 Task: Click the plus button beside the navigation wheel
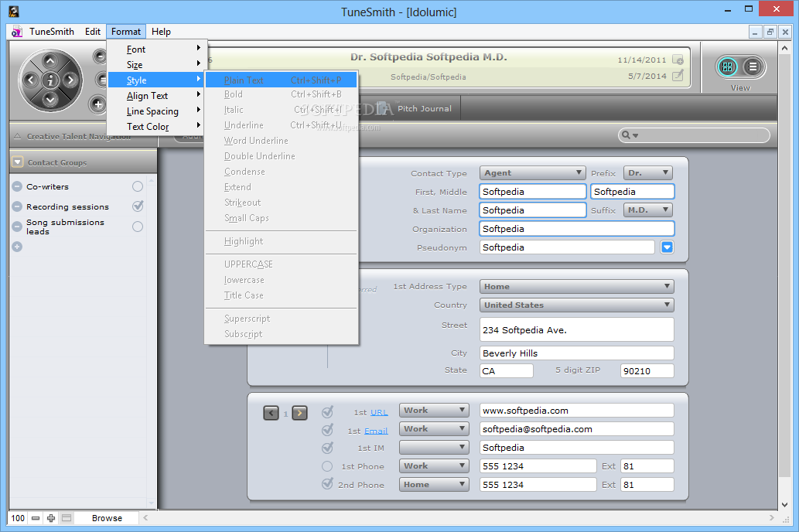[97, 104]
